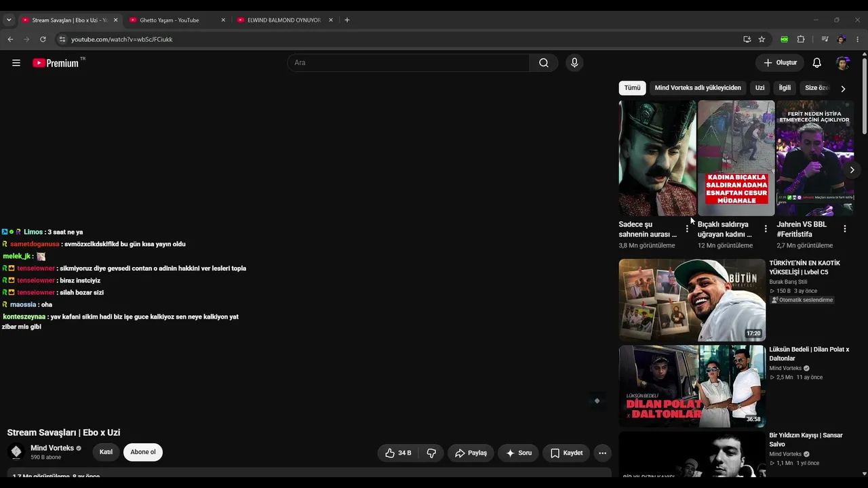Select the 'Tümü' filter chip
The image size is (868, 488).
pos(632,88)
